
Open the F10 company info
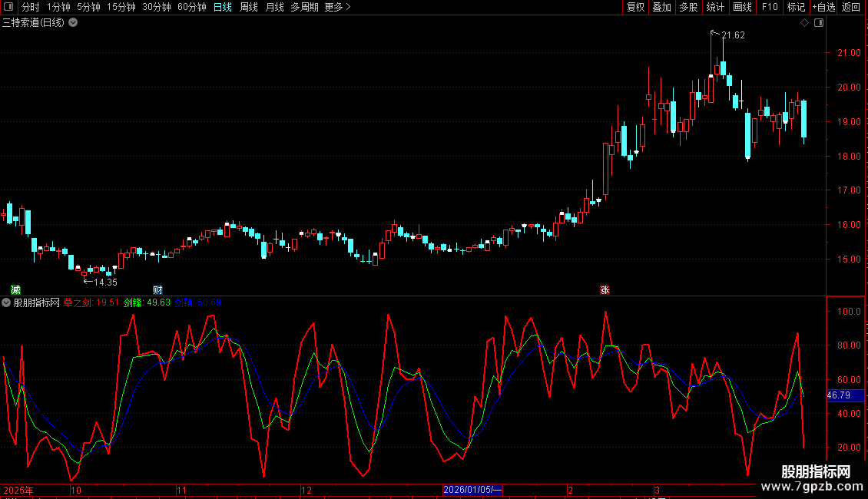point(770,7)
